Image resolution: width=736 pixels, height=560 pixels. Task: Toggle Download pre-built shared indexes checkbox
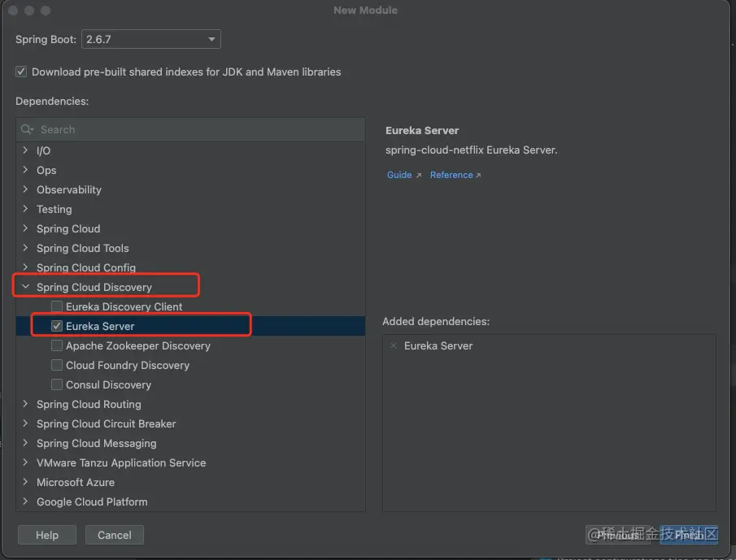(x=21, y=72)
